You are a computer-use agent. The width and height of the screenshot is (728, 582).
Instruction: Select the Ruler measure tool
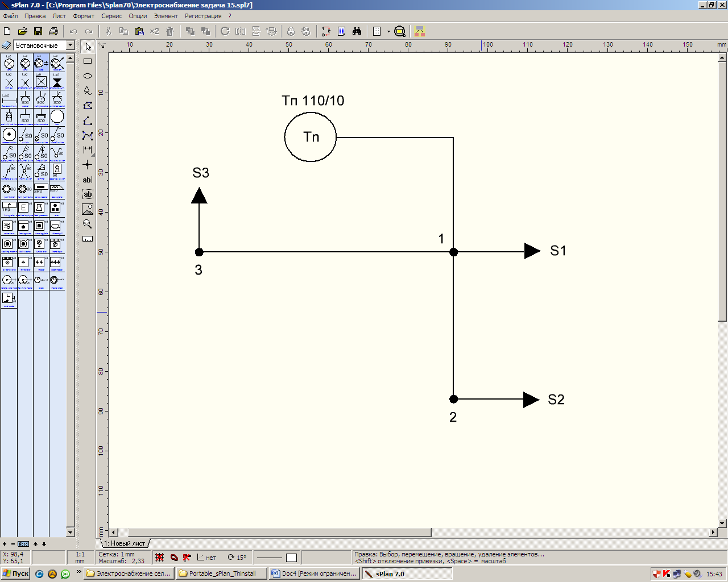point(88,239)
